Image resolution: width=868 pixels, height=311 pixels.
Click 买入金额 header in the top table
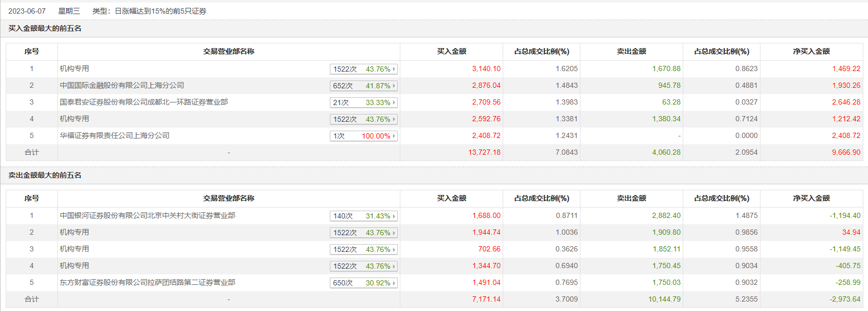[x=451, y=51]
